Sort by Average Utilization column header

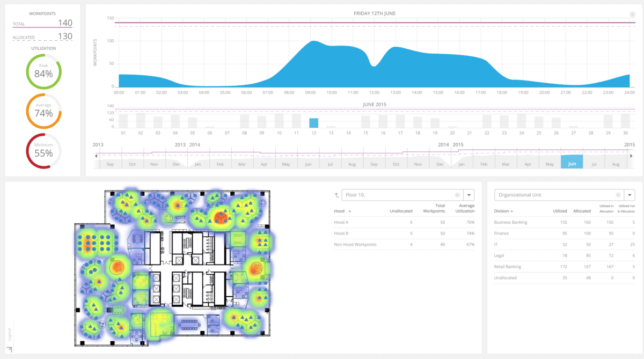click(x=464, y=209)
